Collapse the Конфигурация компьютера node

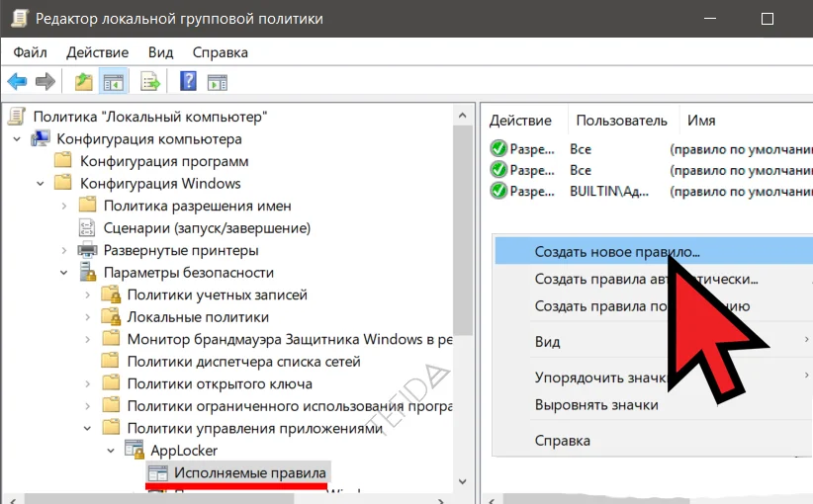coord(17,138)
